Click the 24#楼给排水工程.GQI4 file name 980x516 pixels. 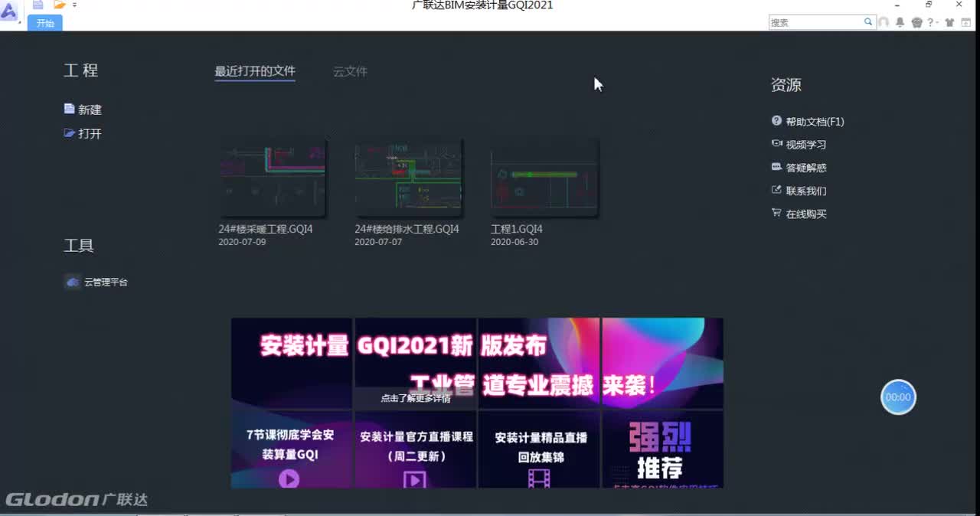pos(407,229)
